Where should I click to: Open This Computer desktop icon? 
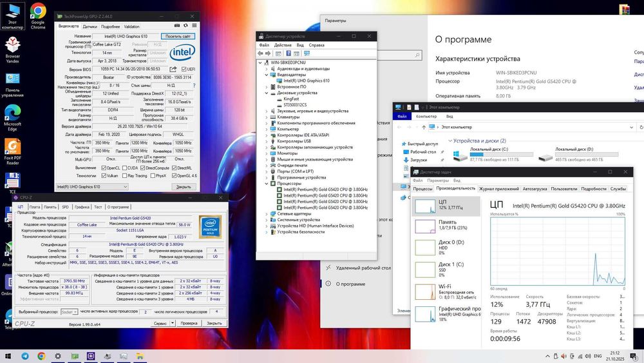pyautogui.click(x=12, y=16)
